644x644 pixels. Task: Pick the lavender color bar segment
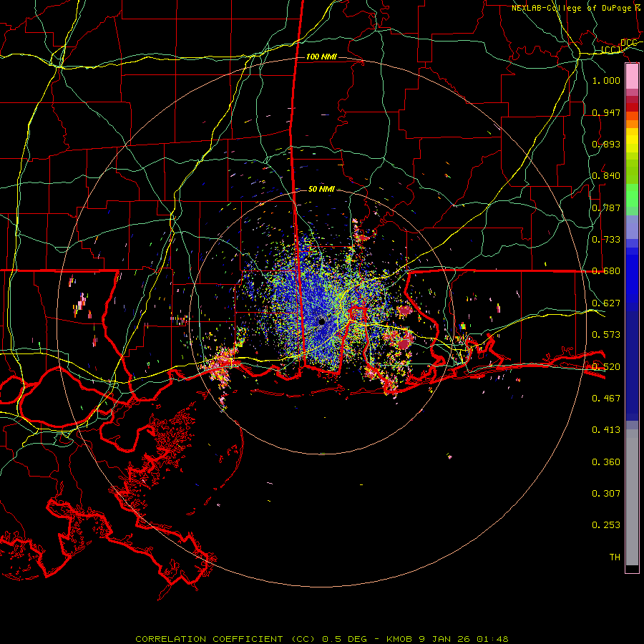pyautogui.click(x=632, y=227)
